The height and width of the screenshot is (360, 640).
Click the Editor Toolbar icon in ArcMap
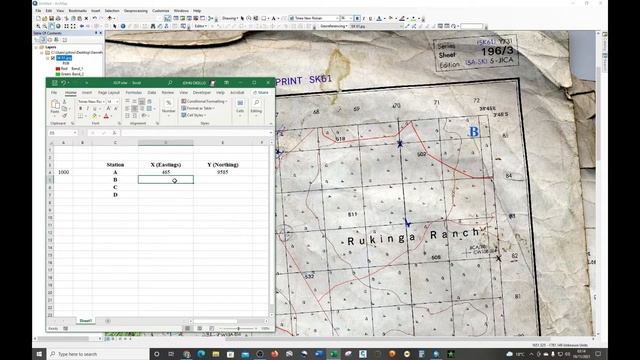point(167,18)
